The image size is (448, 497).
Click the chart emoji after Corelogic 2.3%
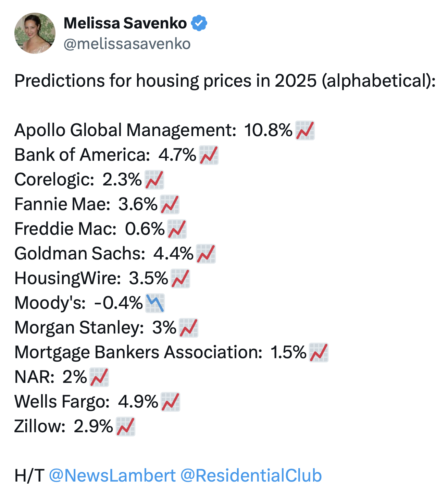[154, 180]
